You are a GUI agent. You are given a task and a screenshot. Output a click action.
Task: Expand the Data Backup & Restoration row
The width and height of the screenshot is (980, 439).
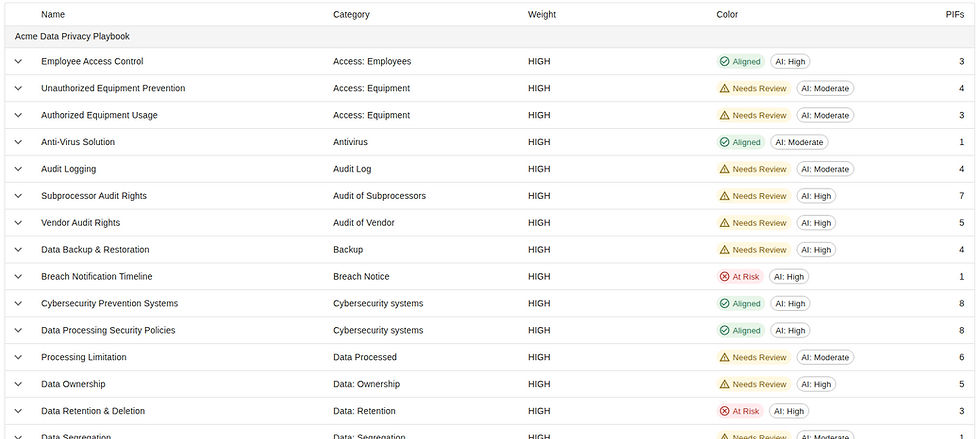pos(18,250)
